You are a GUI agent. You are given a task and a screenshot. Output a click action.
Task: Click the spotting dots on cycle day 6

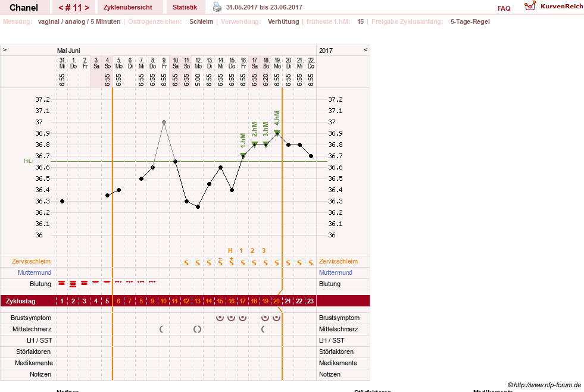(x=118, y=282)
